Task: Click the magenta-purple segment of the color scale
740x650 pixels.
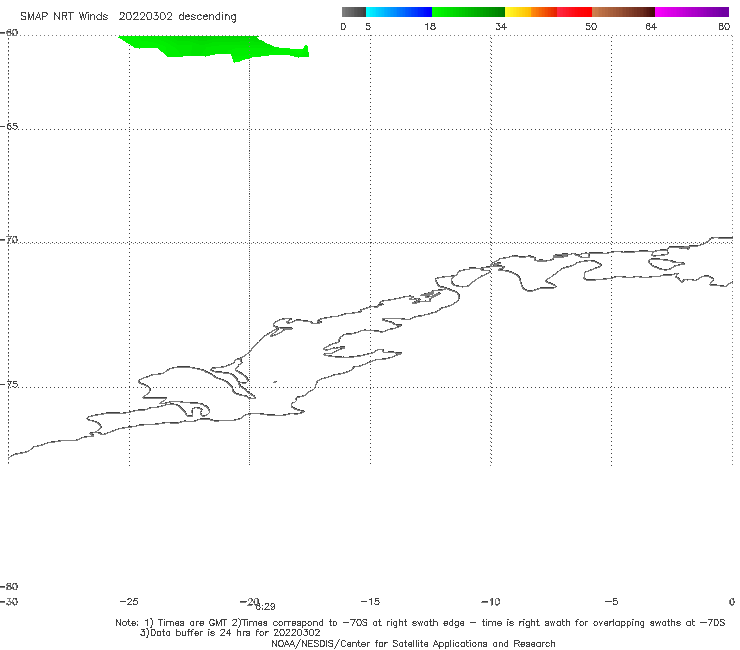Action: 692,12
